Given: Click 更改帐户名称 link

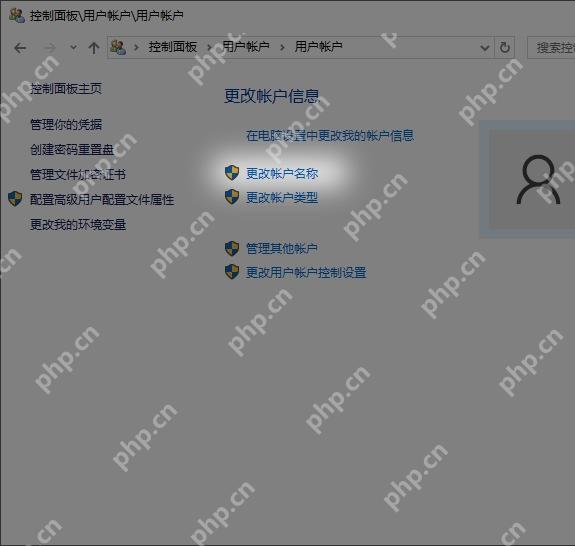Looking at the screenshot, I should tap(282, 173).
